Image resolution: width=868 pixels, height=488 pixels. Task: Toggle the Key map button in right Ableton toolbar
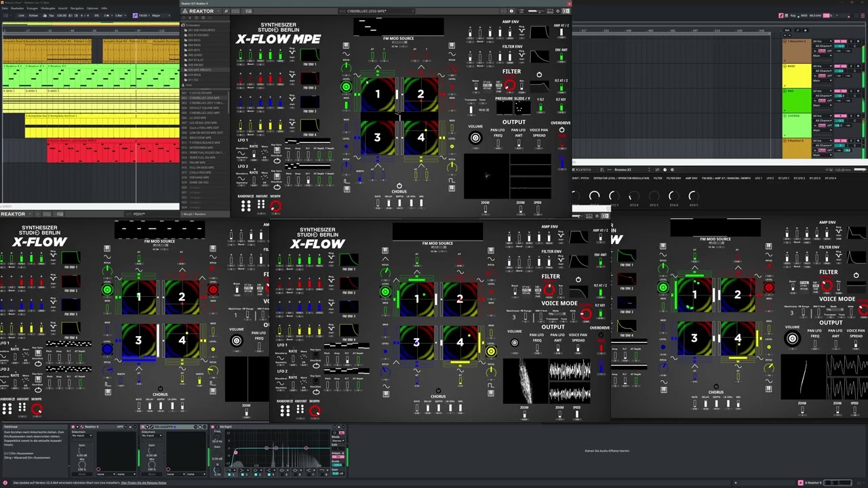(x=793, y=16)
